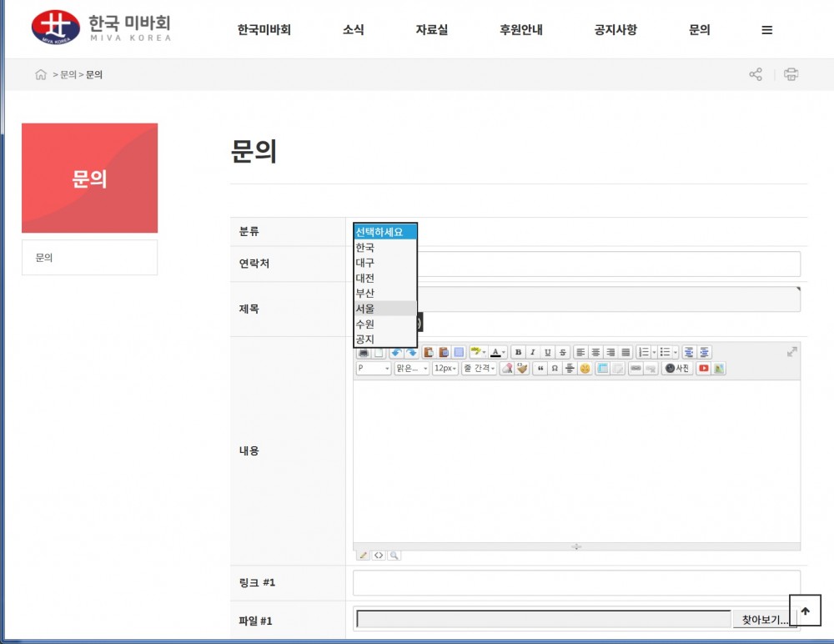Screen dimensions: 834x644
Task: Apply italic formatting in the editor
Action: [532, 352]
